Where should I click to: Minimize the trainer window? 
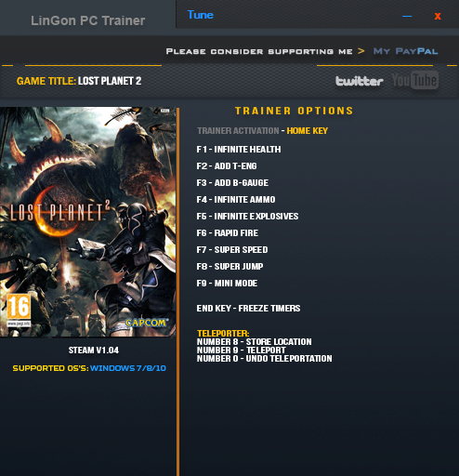(407, 16)
